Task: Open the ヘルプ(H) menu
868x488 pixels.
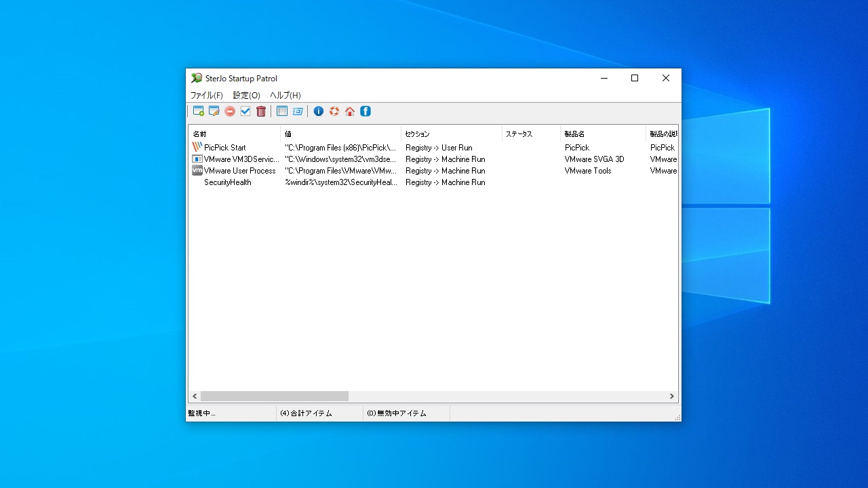Action: click(285, 96)
